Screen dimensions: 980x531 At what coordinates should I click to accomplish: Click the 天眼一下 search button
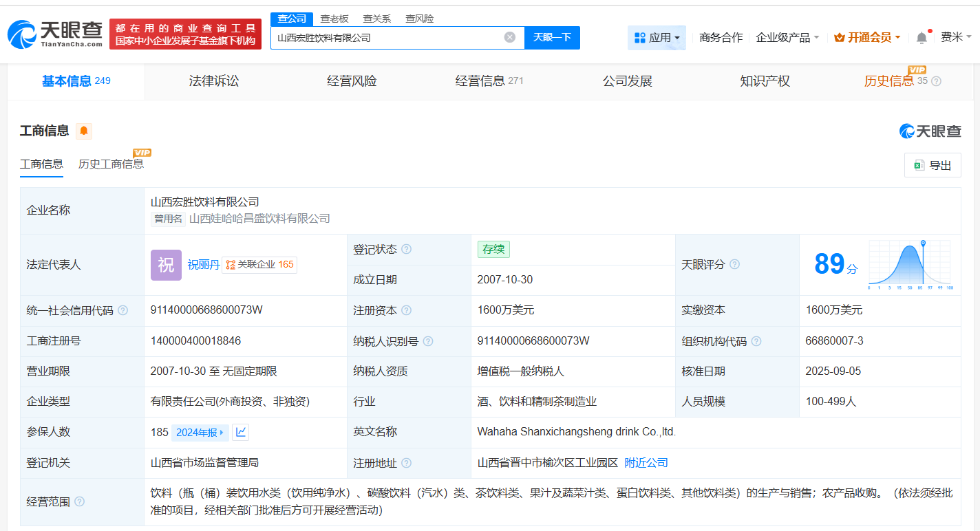[553, 38]
